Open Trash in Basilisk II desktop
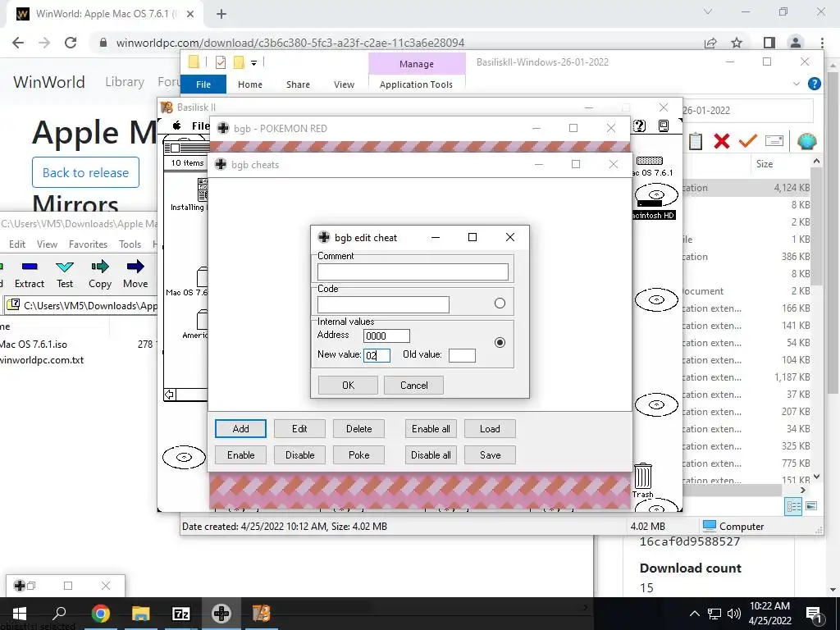This screenshot has height=630, width=840. [642, 481]
